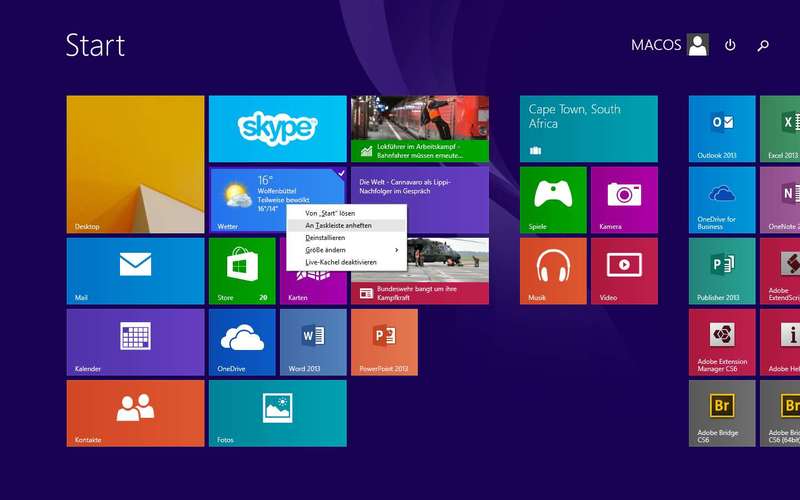The image size is (800, 500).
Task: Open the OneDrive tile
Action: 242,342
